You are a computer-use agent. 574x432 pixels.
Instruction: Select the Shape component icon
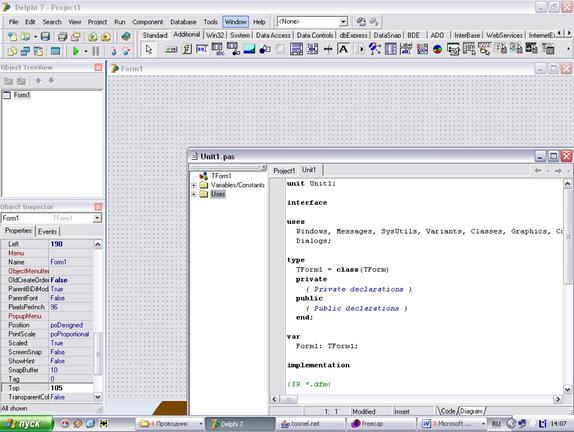click(x=264, y=49)
